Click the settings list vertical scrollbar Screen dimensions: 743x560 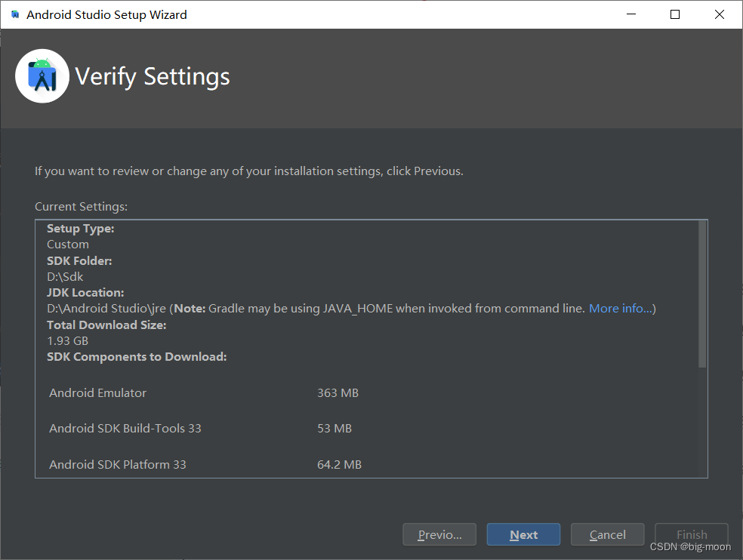[x=702, y=294]
